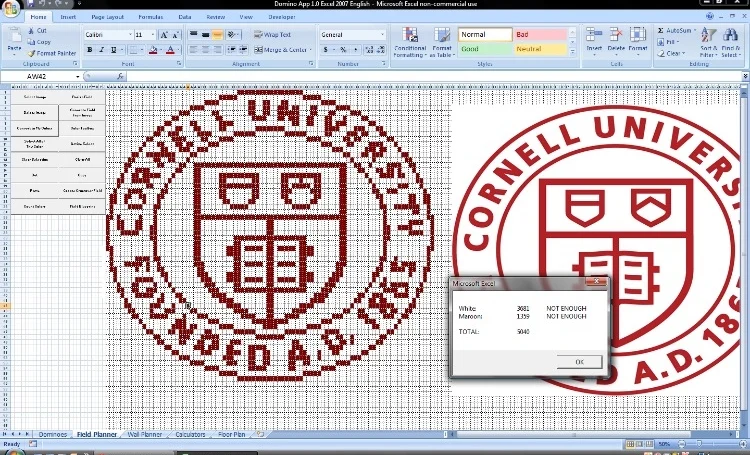This screenshot has width=750, height=455.
Task: Switch to the Formulas tab
Action: click(151, 17)
